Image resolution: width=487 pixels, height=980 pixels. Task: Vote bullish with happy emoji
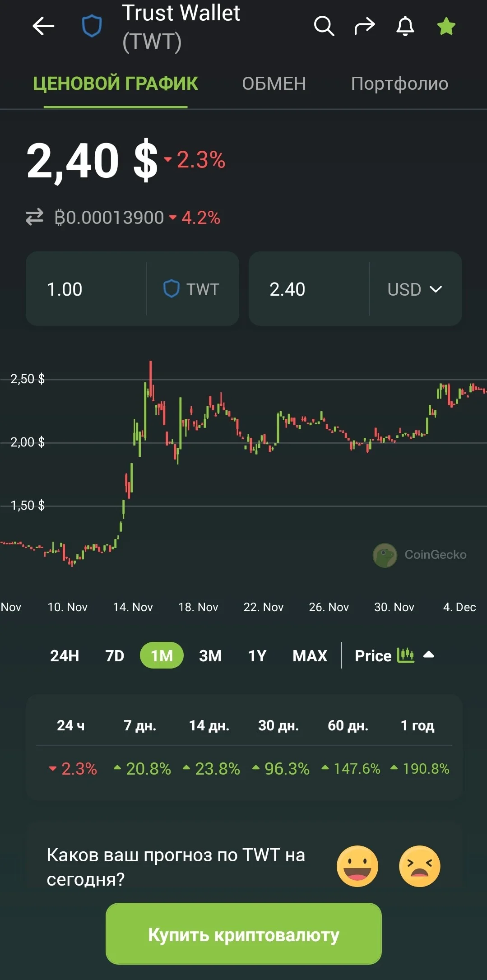coord(357,866)
